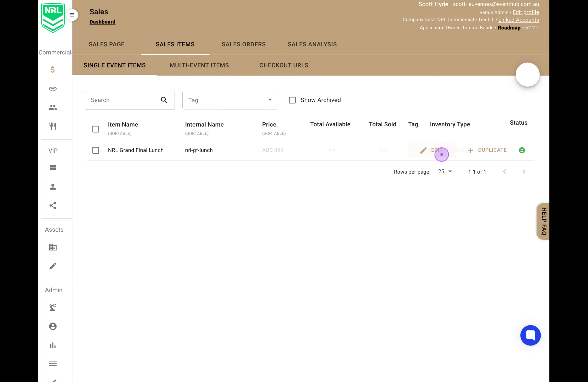Open the single person VIP icon
The image size is (588, 382).
point(53,187)
